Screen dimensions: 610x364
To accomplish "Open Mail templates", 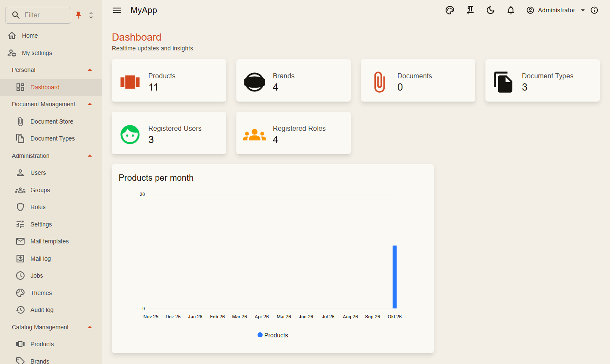I will (x=51, y=241).
